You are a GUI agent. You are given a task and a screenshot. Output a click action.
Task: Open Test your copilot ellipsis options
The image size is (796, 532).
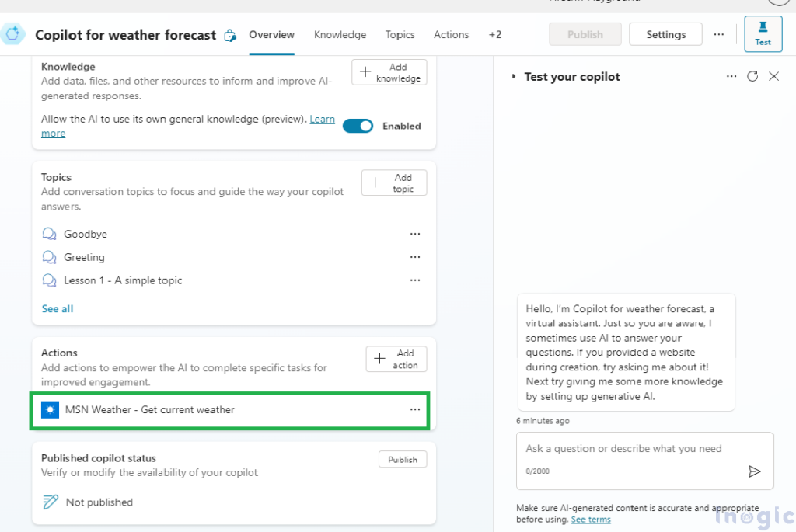point(731,76)
